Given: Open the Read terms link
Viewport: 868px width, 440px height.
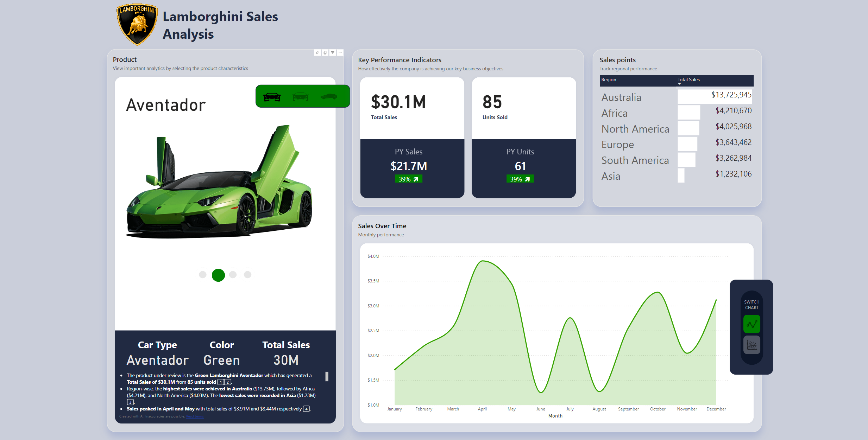Looking at the screenshot, I should tap(195, 416).
